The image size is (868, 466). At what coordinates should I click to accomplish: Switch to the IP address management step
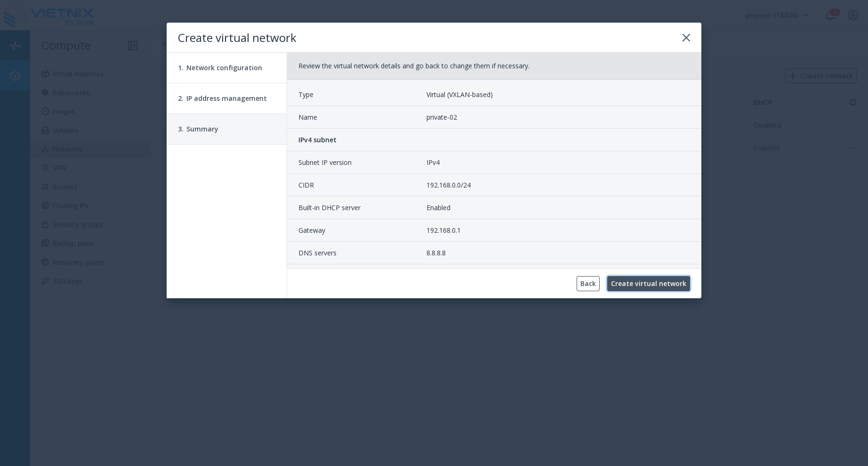[x=223, y=98]
